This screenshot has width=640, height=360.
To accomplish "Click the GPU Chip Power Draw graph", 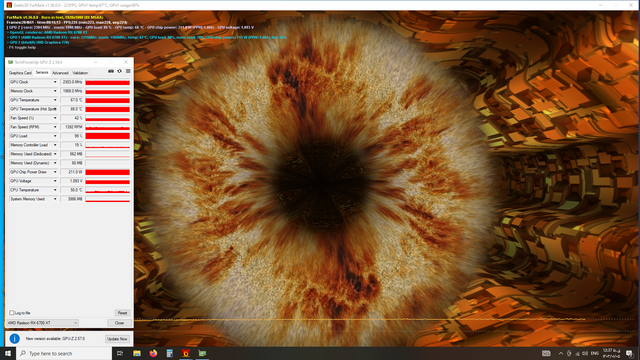I will pos(107,172).
